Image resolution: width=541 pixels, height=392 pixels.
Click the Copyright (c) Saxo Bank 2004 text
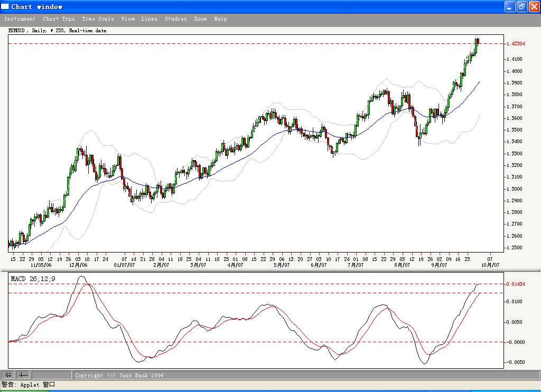119,375
